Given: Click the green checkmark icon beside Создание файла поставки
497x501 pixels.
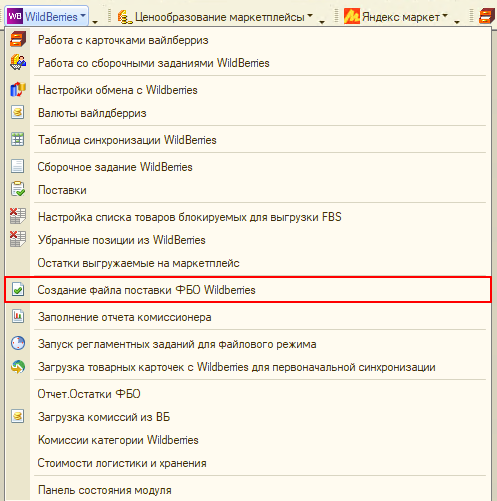Looking at the screenshot, I should click(x=18, y=289).
